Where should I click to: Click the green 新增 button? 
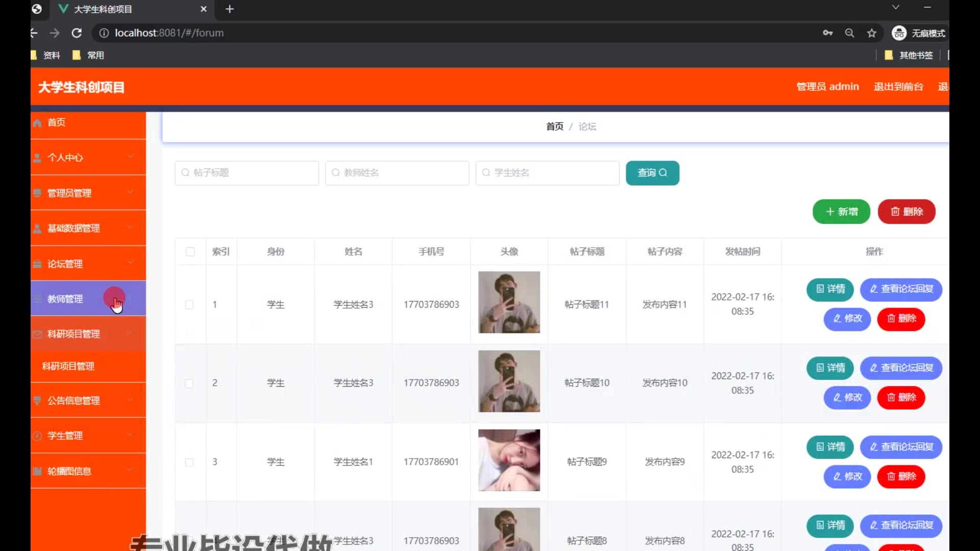[841, 212]
